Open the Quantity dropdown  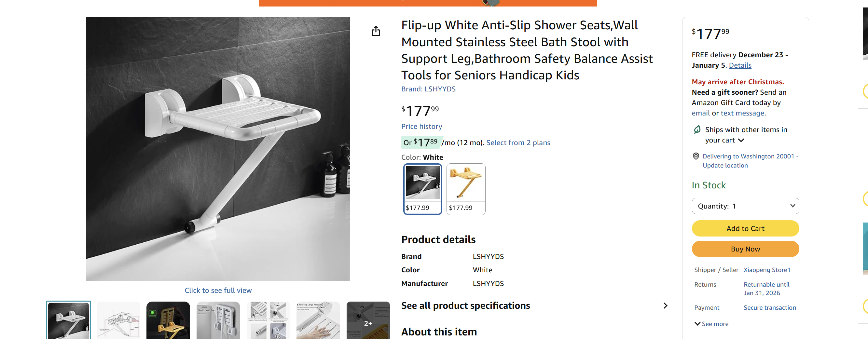pyautogui.click(x=745, y=206)
